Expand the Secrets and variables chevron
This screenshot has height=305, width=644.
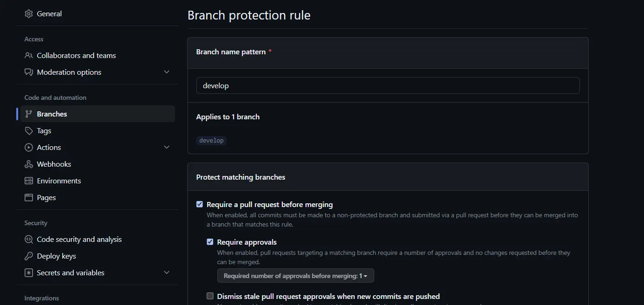167,273
